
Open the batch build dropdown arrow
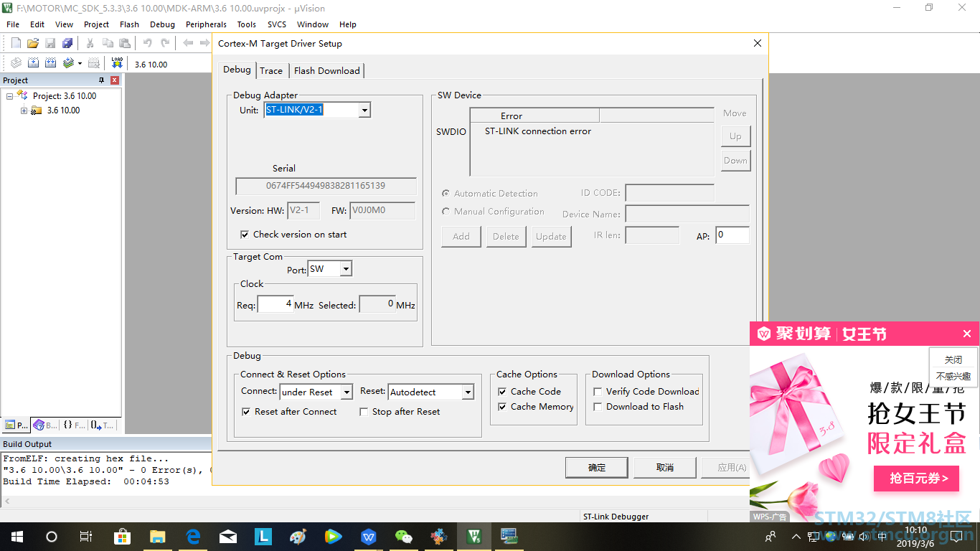tap(80, 63)
